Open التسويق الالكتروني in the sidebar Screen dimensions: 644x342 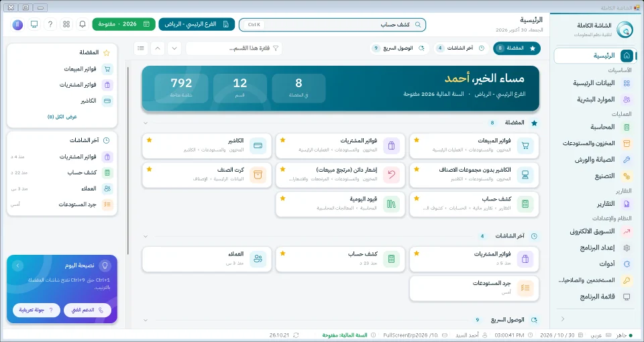pos(595,231)
